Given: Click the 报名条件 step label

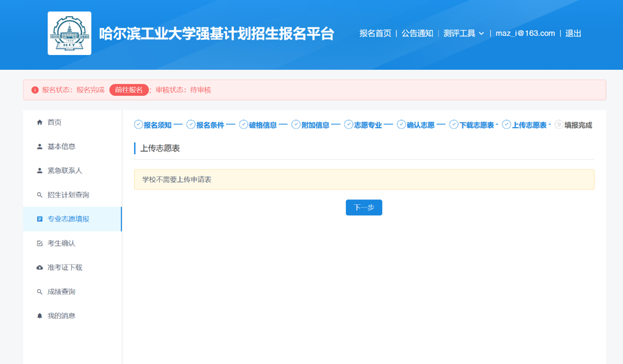Looking at the screenshot, I should coord(210,125).
